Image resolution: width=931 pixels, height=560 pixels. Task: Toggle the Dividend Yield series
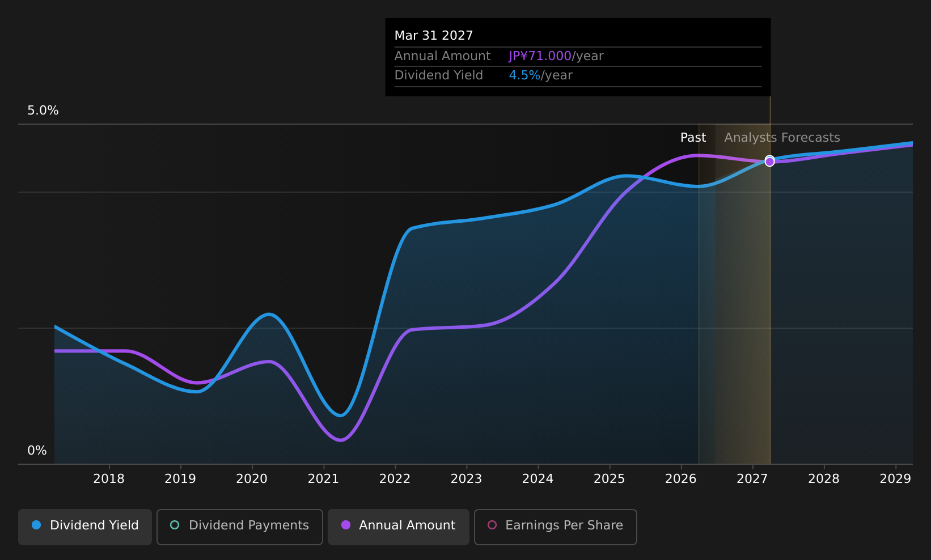point(85,527)
